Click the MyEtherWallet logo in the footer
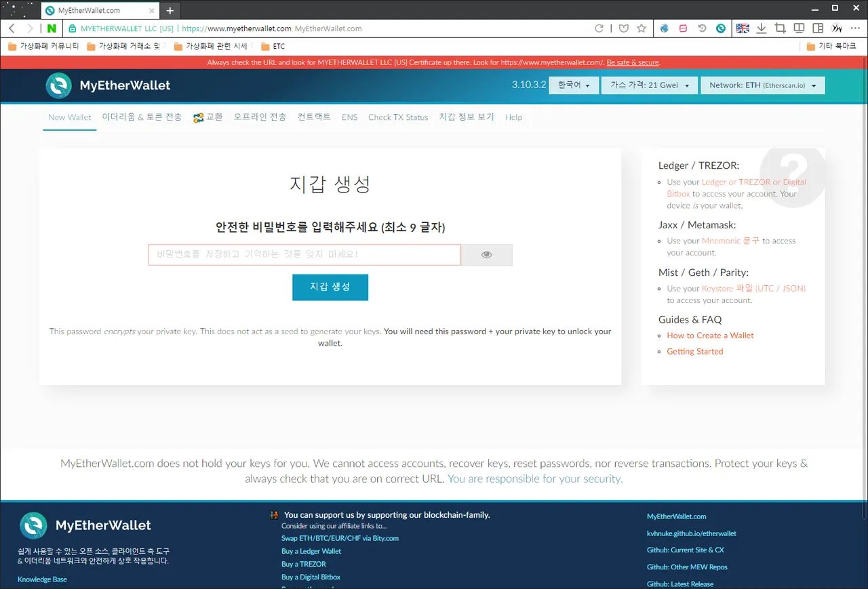 pos(85,525)
